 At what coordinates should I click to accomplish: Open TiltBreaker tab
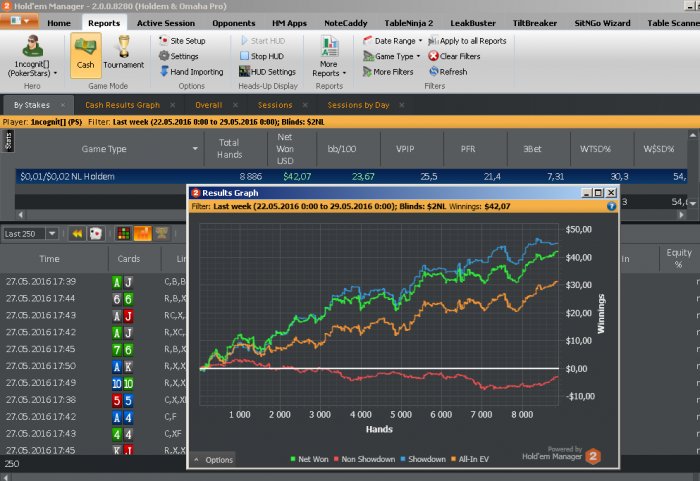click(x=534, y=23)
